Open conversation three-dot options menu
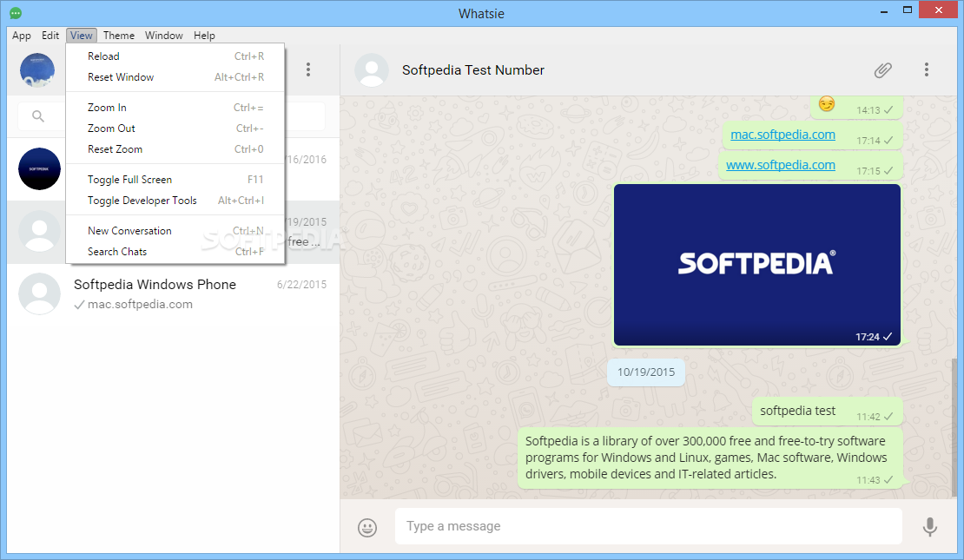The height and width of the screenshot is (560, 964). [927, 69]
